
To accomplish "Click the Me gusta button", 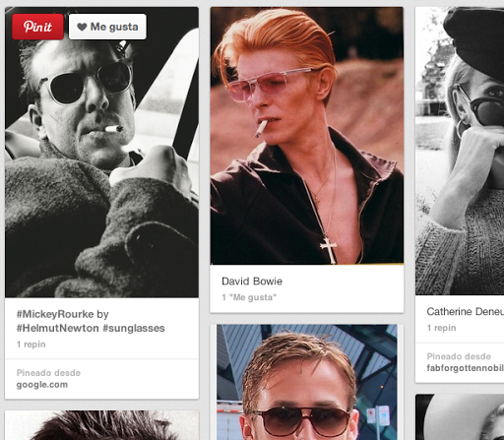I will click(x=107, y=27).
